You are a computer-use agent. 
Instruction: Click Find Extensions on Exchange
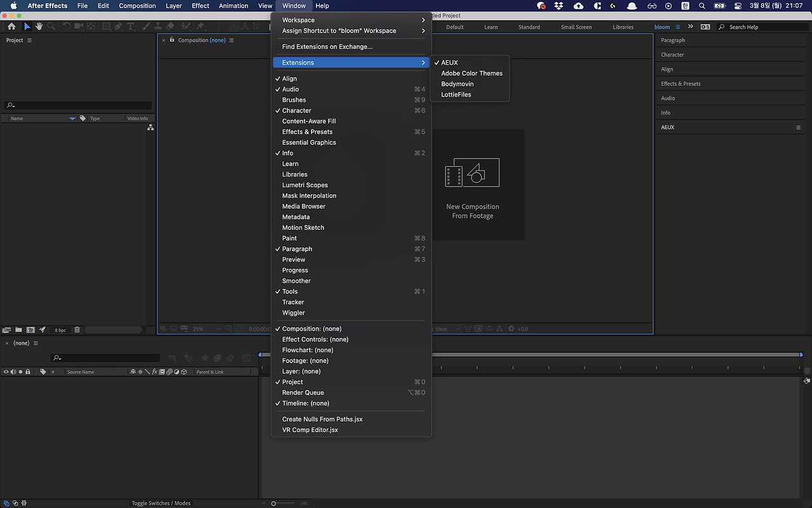tap(351, 47)
